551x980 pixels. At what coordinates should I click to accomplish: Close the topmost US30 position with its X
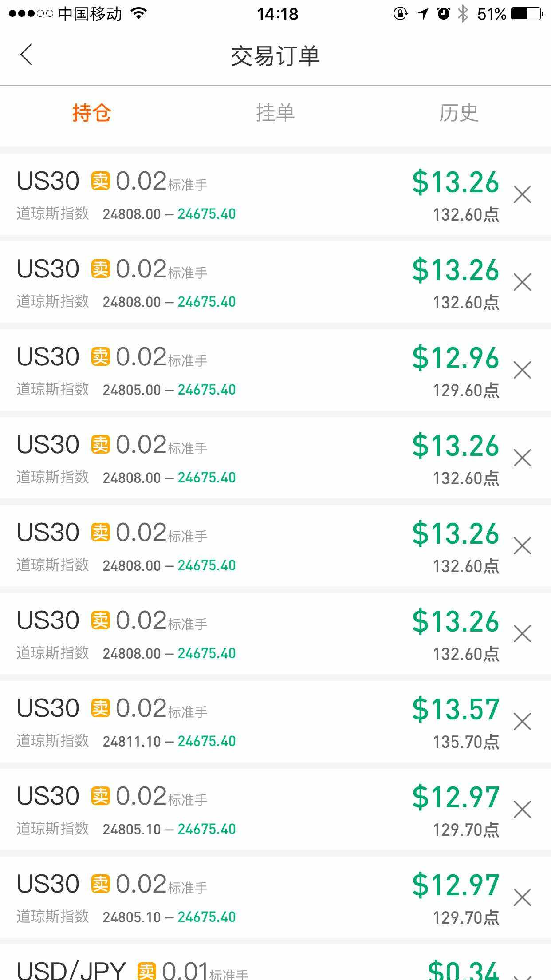[522, 194]
